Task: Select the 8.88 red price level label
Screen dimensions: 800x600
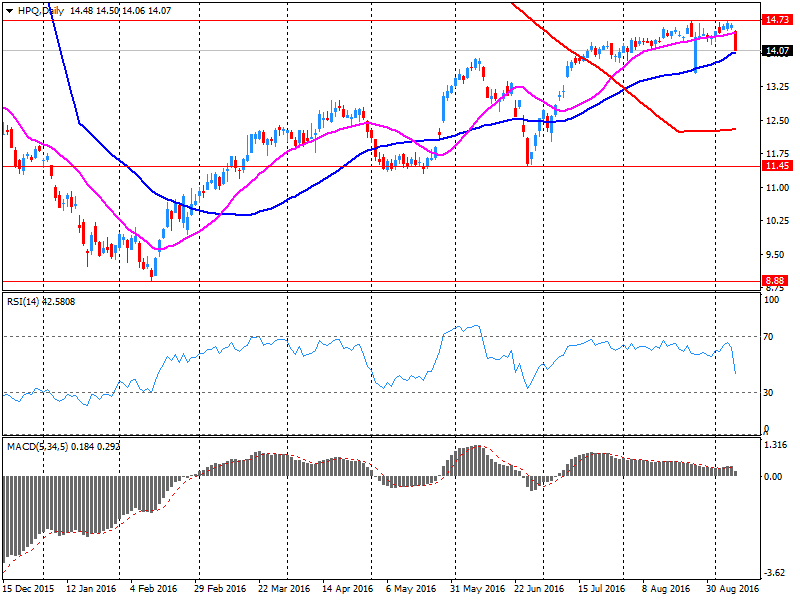Action: tap(775, 280)
